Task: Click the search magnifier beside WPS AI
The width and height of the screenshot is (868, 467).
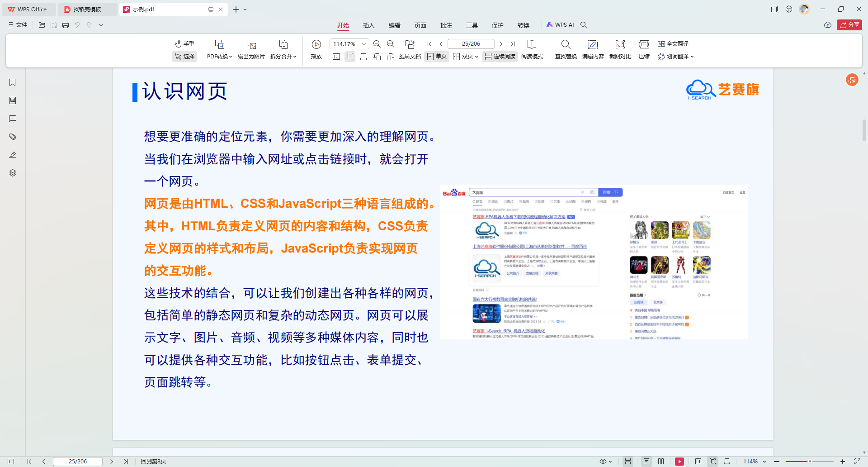Action: [584, 25]
